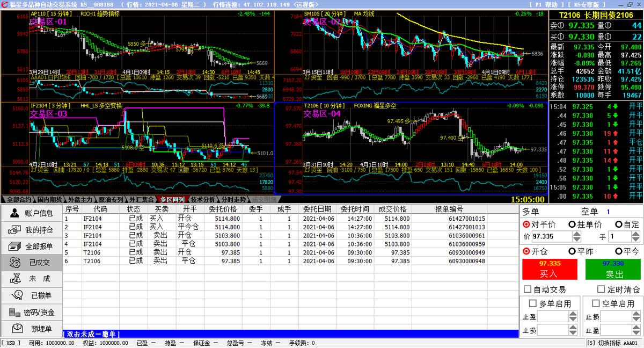The image size is (644, 348).
Task: Click buy-one price 97.330 in quote panel
Action: tap(581, 37)
